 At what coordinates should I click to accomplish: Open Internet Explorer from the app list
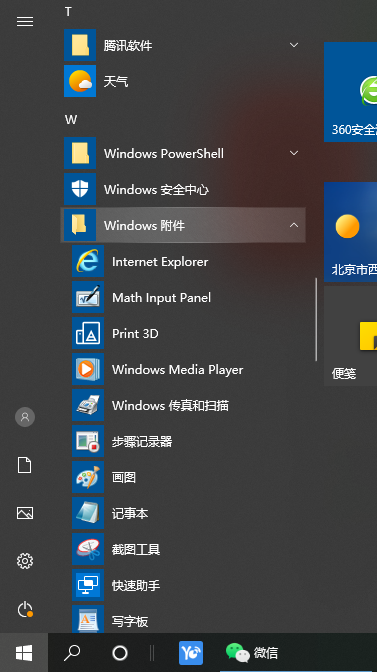tap(183, 261)
